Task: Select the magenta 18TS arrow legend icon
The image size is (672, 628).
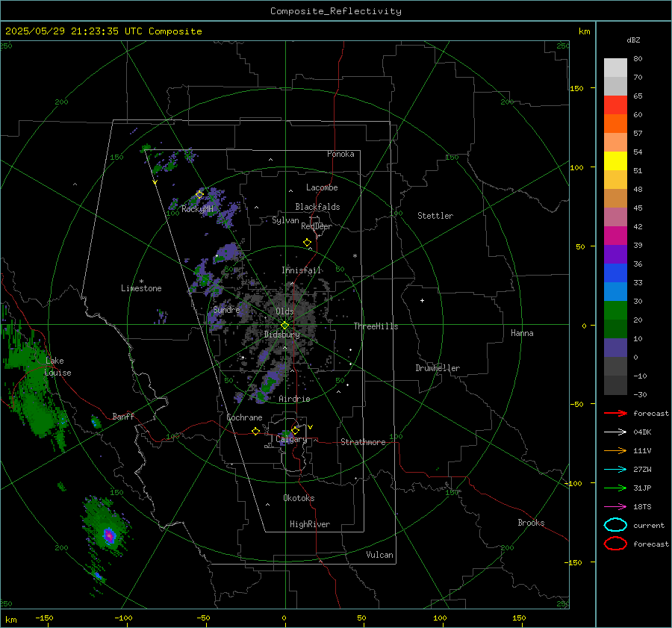Action: coord(615,507)
